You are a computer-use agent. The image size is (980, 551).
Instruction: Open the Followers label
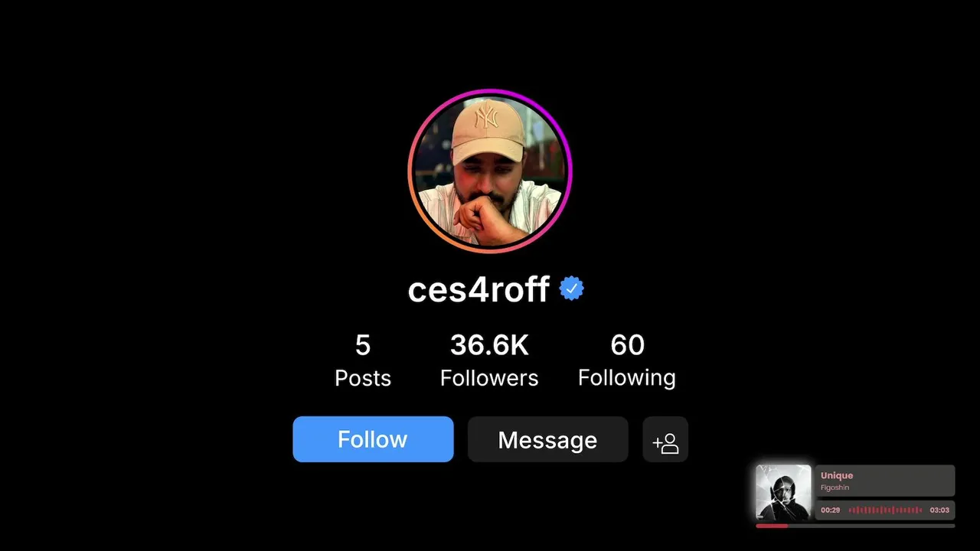pyautogui.click(x=489, y=378)
